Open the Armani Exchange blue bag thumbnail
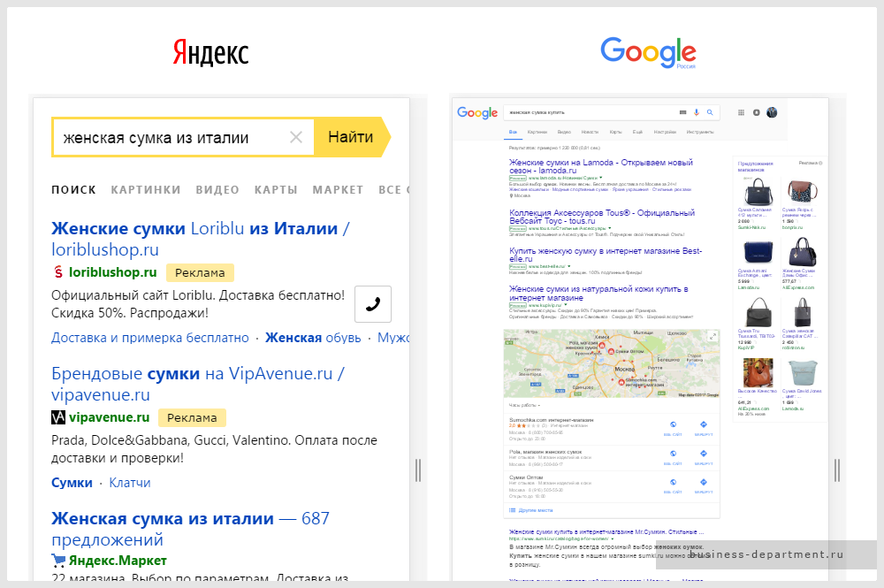 [758, 252]
